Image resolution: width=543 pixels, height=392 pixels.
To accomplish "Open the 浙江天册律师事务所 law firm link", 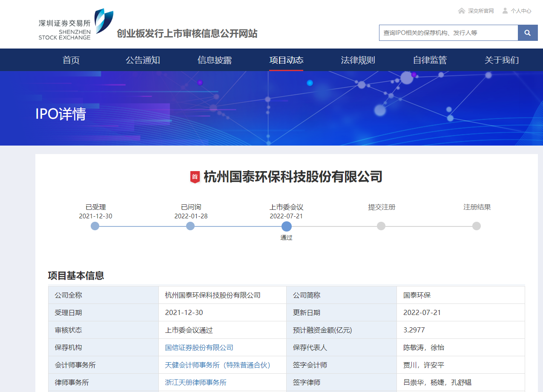I will point(196,383).
